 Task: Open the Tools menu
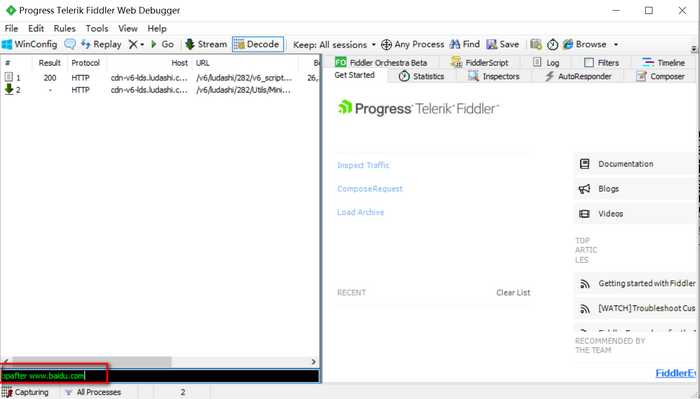pyautogui.click(x=97, y=28)
